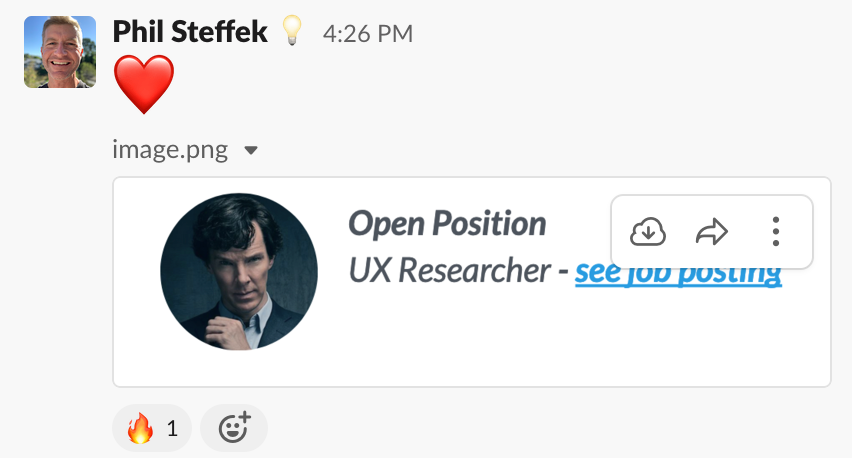Open Phil Steffek's profile picture
The width and height of the screenshot is (852, 458).
point(60,52)
